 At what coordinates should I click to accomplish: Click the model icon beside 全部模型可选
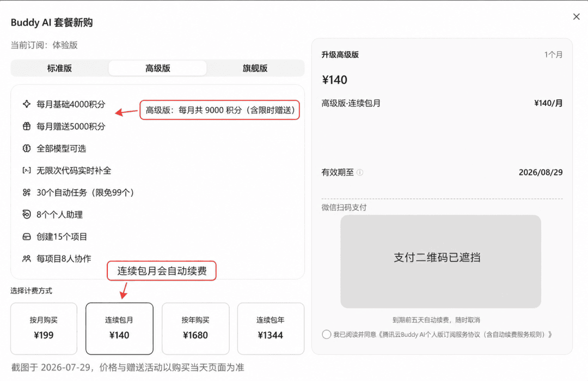(x=27, y=148)
